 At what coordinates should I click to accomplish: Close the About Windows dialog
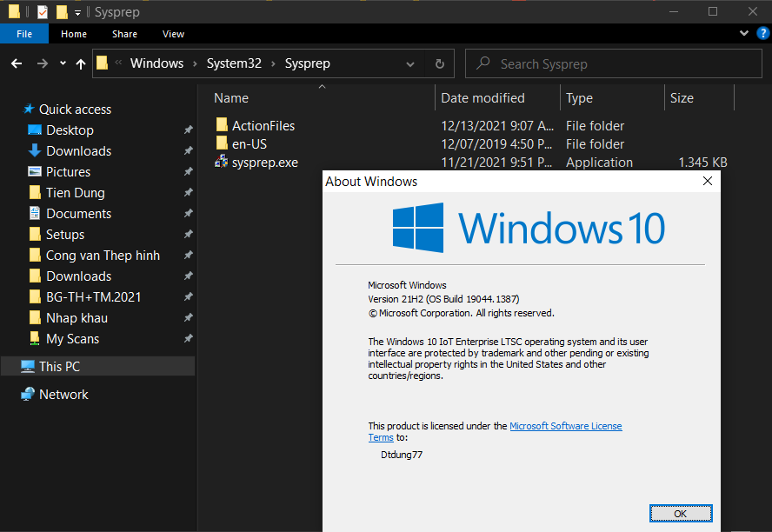coord(708,181)
